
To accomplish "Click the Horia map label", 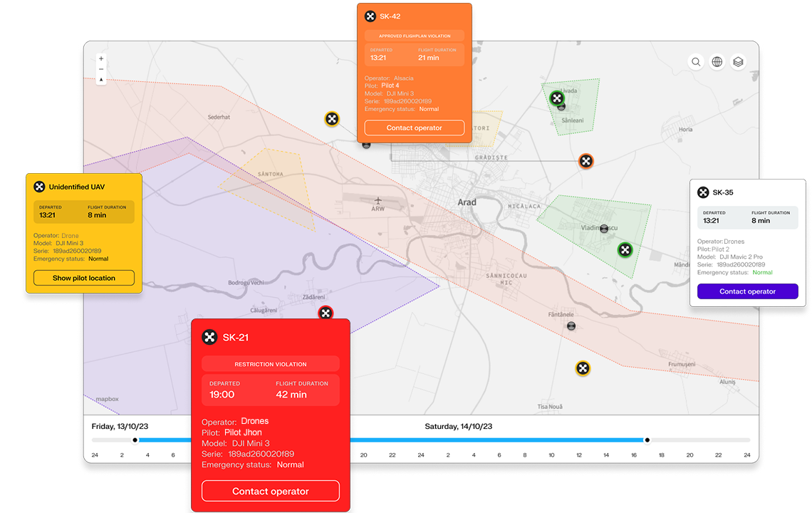I will tap(685, 130).
